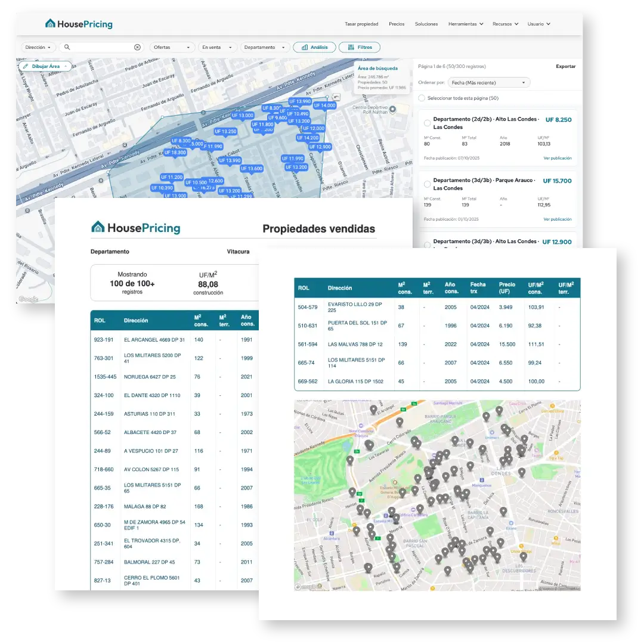
Task: Open the Ordenar por Fecha dropdown
Action: tap(489, 82)
